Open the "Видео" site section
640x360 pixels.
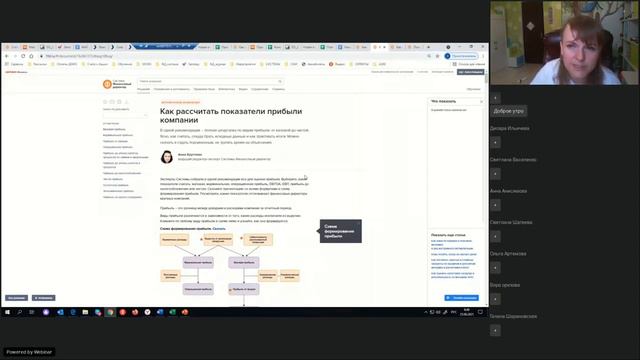pos(243,89)
